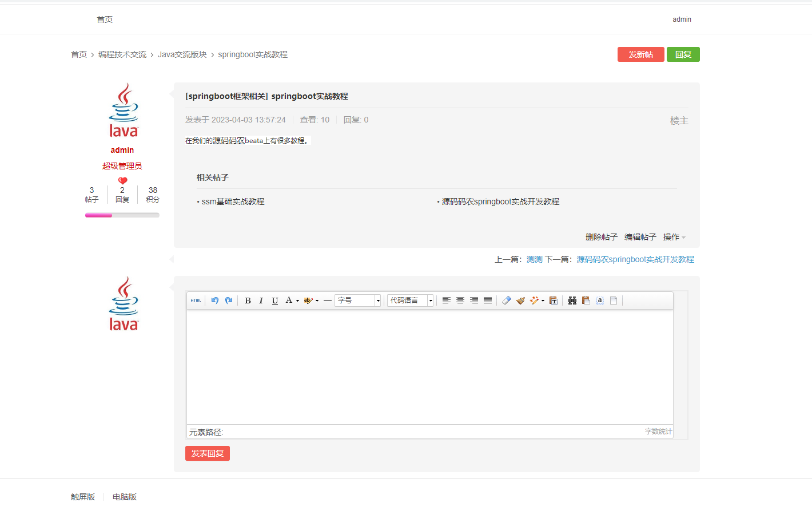Click the 超级管理员 role label
This screenshot has width=812, height=514.
pos(122,166)
